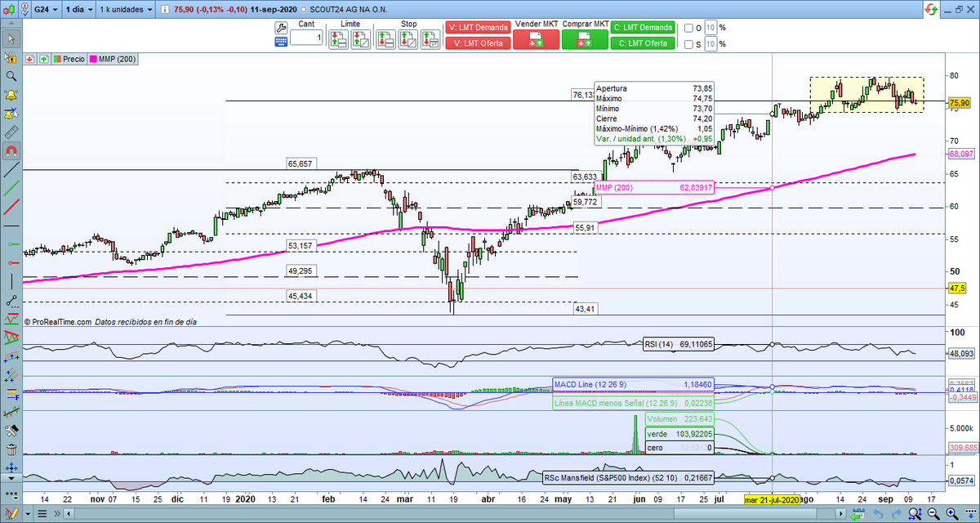Click the S percent value field

pos(710,44)
